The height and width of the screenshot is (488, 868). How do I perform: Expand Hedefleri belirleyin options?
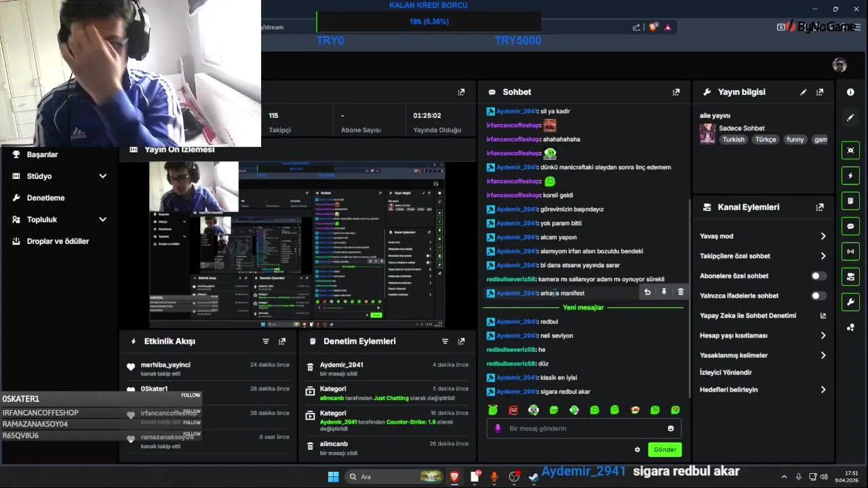click(823, 390)
